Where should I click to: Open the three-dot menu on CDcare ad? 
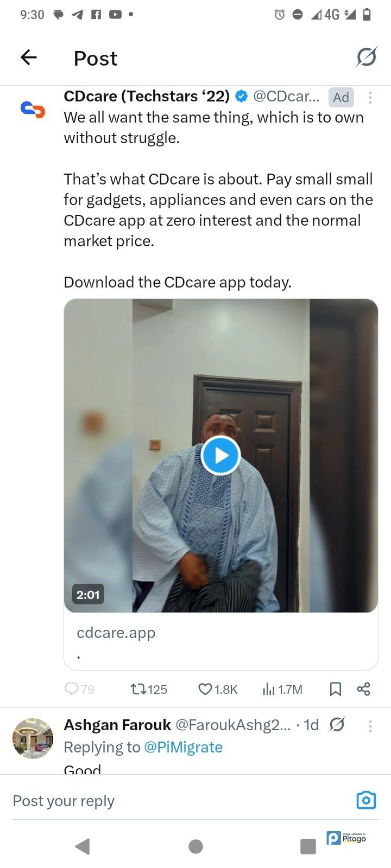click(370, 98)
